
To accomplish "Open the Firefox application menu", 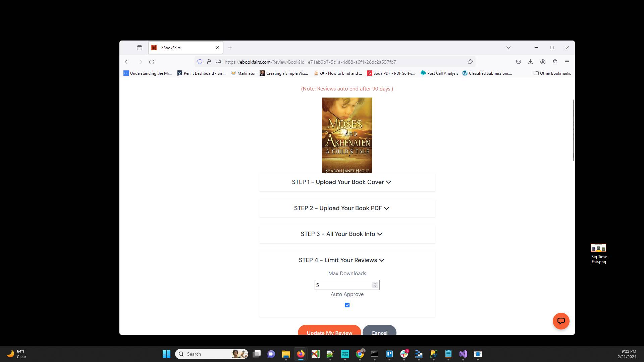I will 567,62.
